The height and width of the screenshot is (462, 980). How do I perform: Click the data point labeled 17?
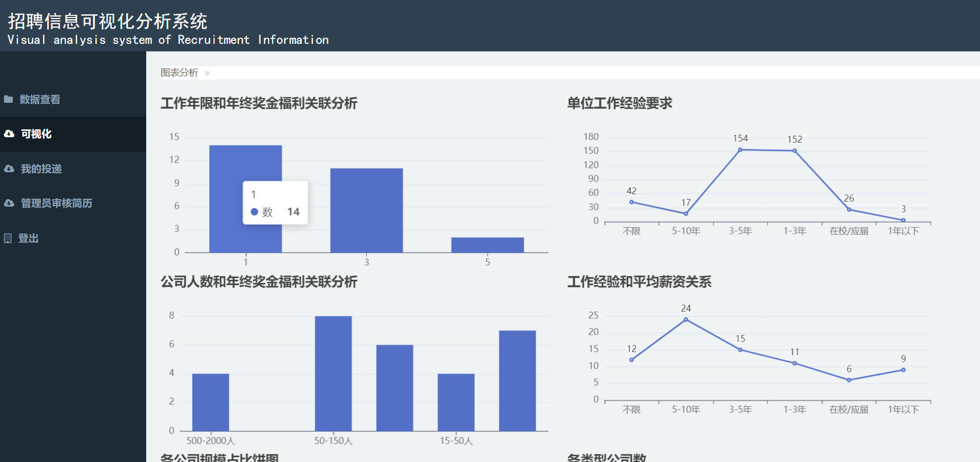click(x=686, y=214)
